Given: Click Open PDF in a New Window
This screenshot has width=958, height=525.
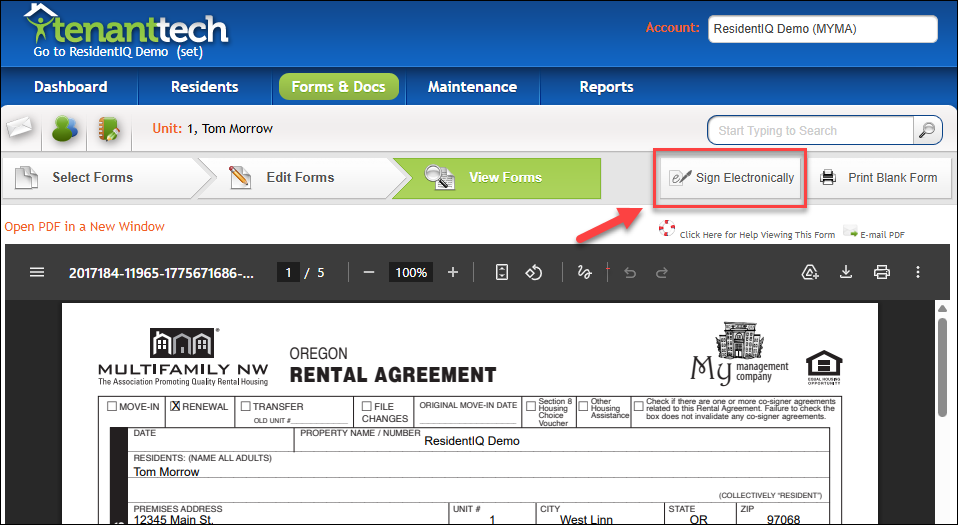Looking at the screenshot, I should [84, 226].
